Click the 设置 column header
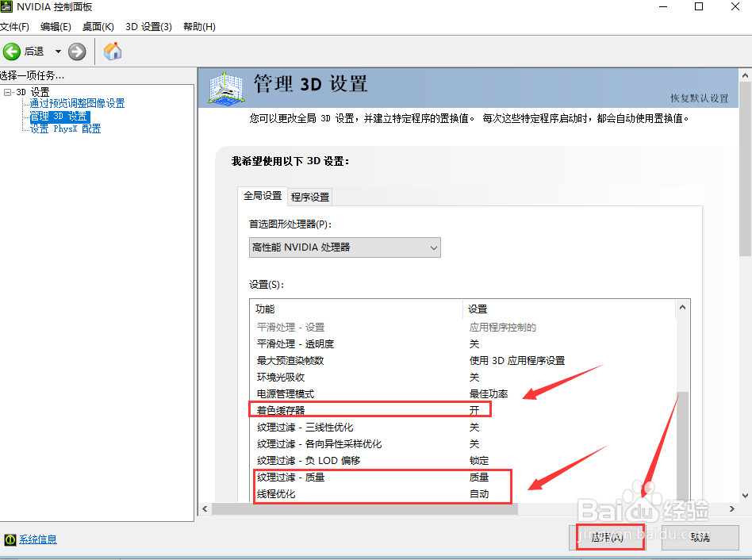Image resolution: width=752 pixels, height=560 pixels. tap(570, 309)
